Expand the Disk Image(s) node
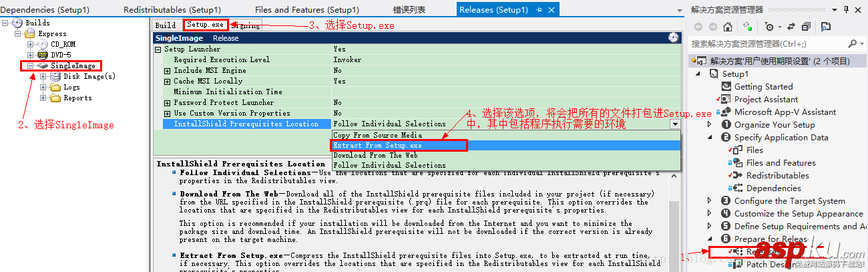The width and height of the screenshot is (868, 272). (43, 76)
